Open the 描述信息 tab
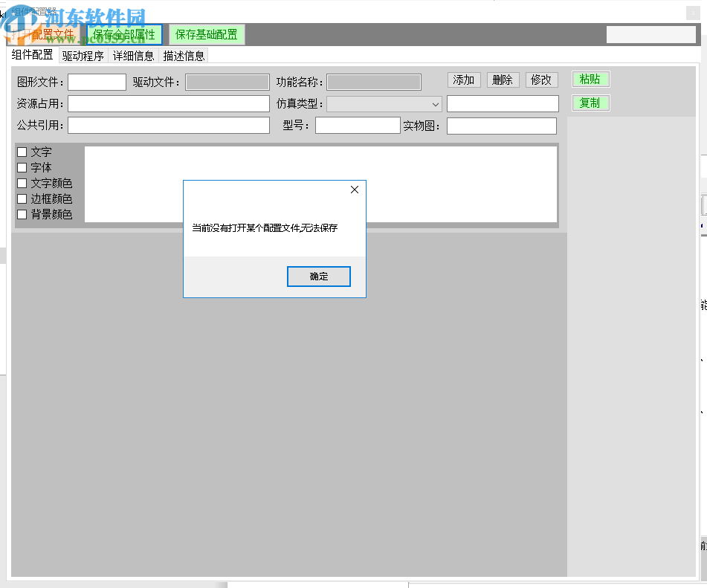The image size is (707, 588). click(x=184, y=56)
